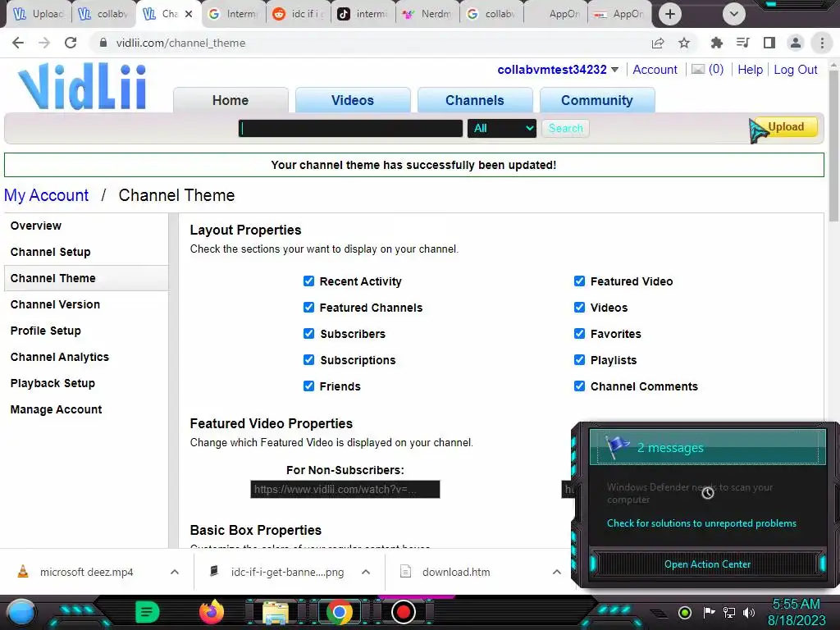Screen dimensions: 840x630
Task: Open Overview in sidebar
Action: coord(36,226)
